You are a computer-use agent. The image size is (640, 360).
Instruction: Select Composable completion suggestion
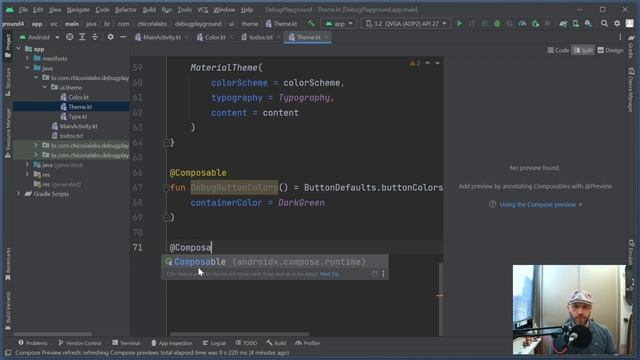pos(274,262)
